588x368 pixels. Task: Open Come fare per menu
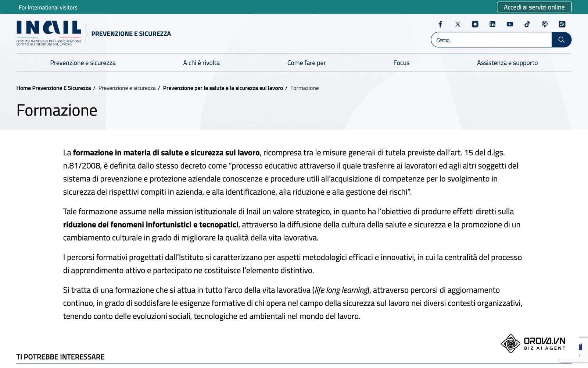pyautogui.click(x=306, y=63)
